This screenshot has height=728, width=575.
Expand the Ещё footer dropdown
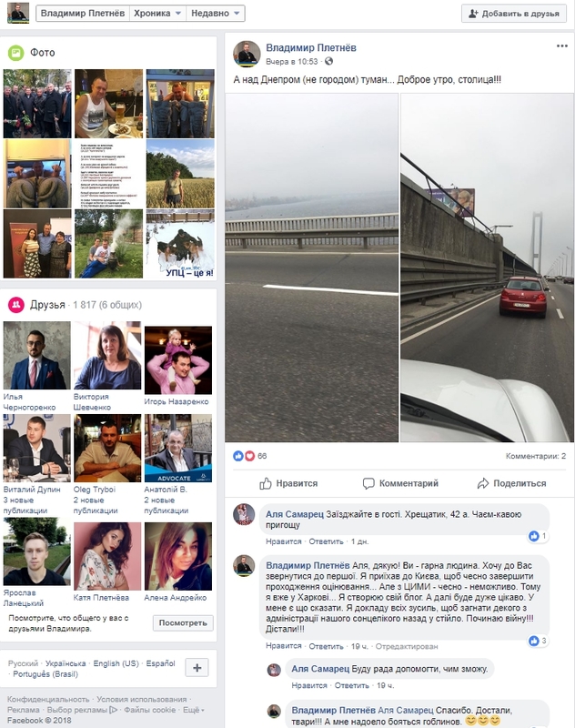click(194, 710)
